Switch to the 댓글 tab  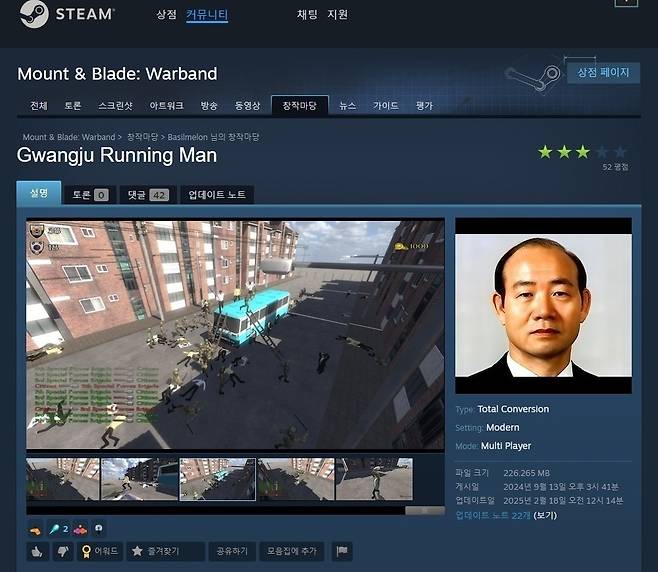pyautogui.click(x=146, y=195)
